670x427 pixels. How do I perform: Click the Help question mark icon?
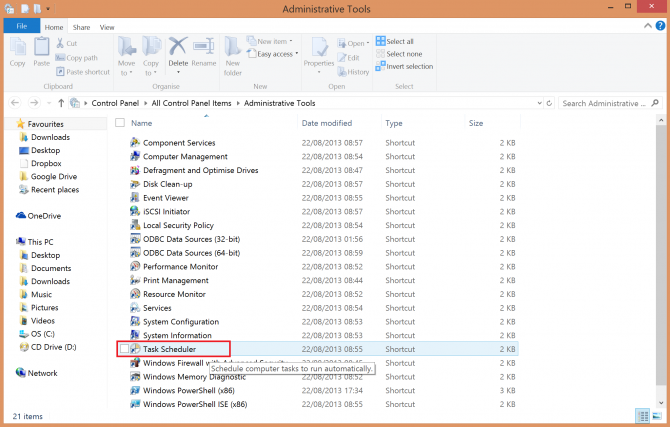pyautogui.click(x=660, y=26)
